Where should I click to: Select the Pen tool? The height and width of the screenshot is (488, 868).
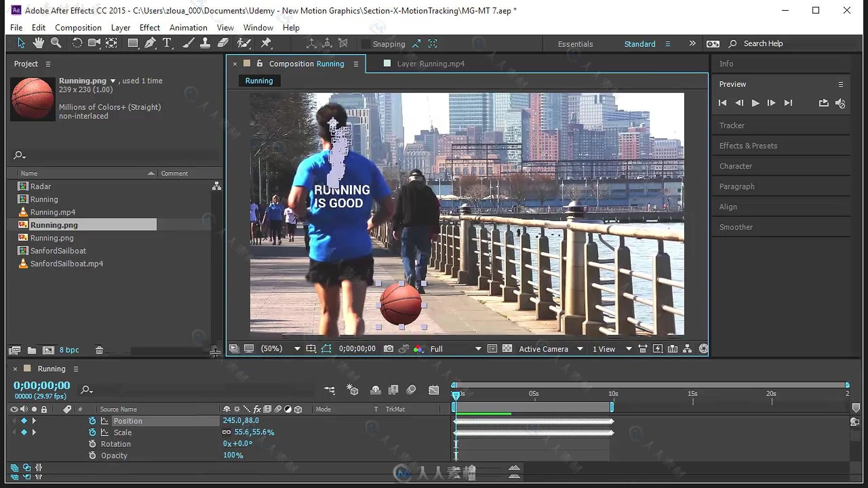(x=150, y=43)
